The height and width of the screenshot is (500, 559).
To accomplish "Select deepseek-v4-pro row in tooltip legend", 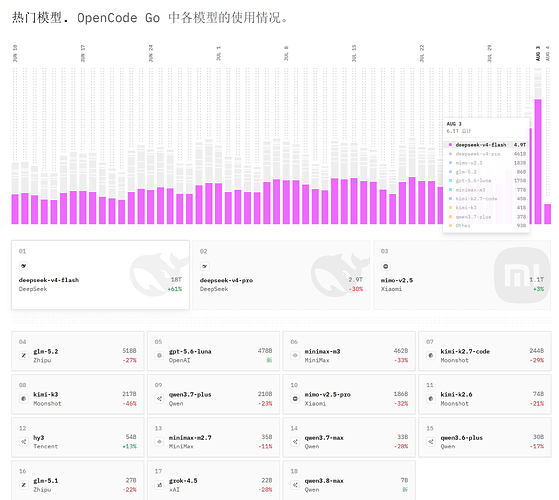I will tap(486, 154).
